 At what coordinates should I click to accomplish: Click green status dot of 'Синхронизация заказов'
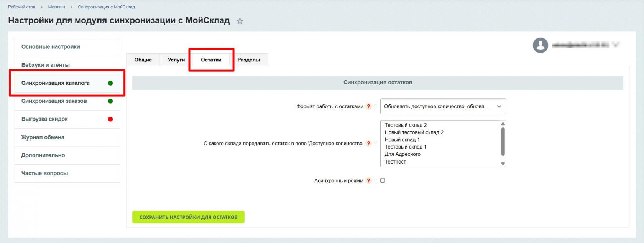pyautogui.click(x=110, y=101)
